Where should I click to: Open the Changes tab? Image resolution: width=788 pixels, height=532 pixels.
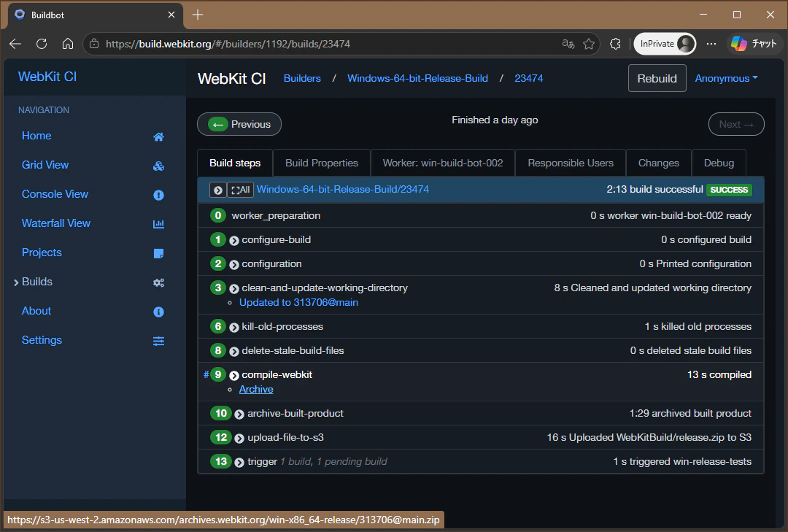658,163
